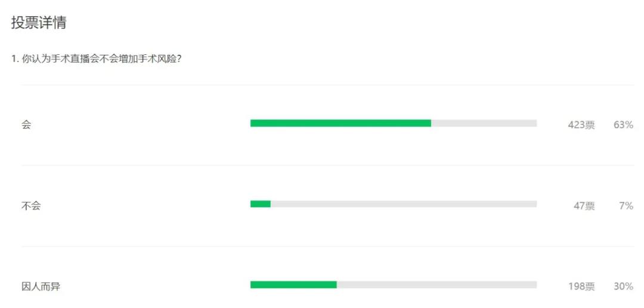Viewport: 644px width, 308px height.
Task: Click the green progress bar for 因人而异
Action: click(293, 285)
